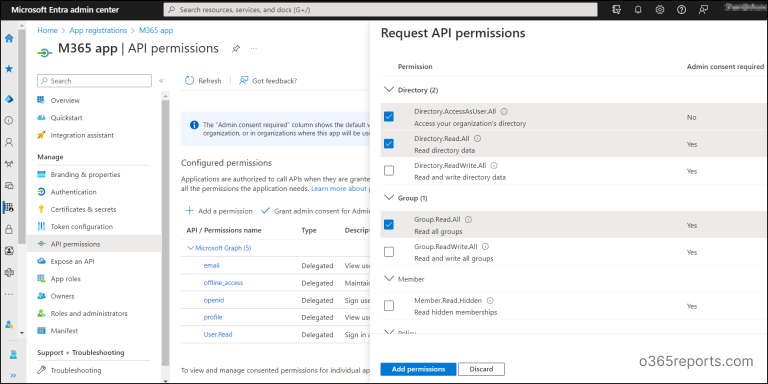The width and height of the screenshot is (768, 384).
Task: Uncheck Group.Read.All permission
Action: coord(389,224)
